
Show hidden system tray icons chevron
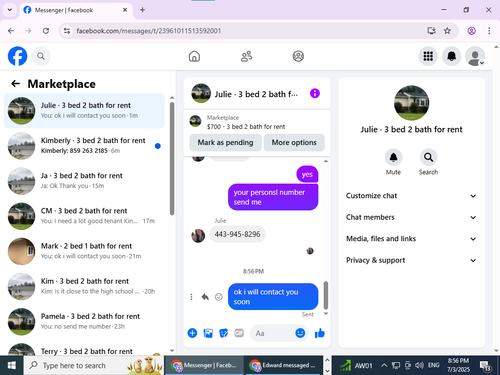point(384,365)
